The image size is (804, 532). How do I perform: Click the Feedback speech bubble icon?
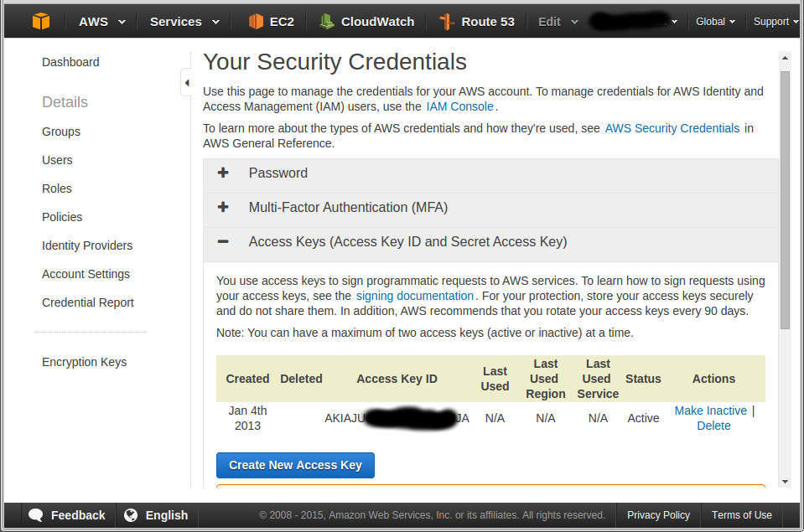pos(36,514)
